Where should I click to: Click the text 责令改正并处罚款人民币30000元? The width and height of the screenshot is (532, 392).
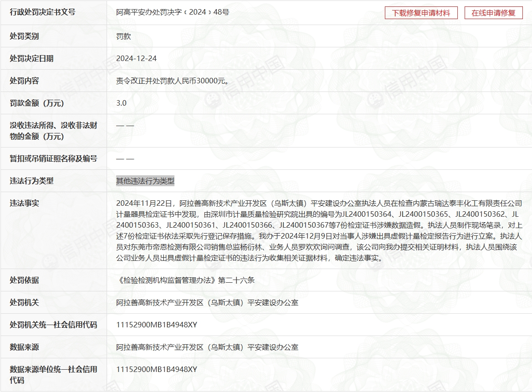[x=172, y=81]
